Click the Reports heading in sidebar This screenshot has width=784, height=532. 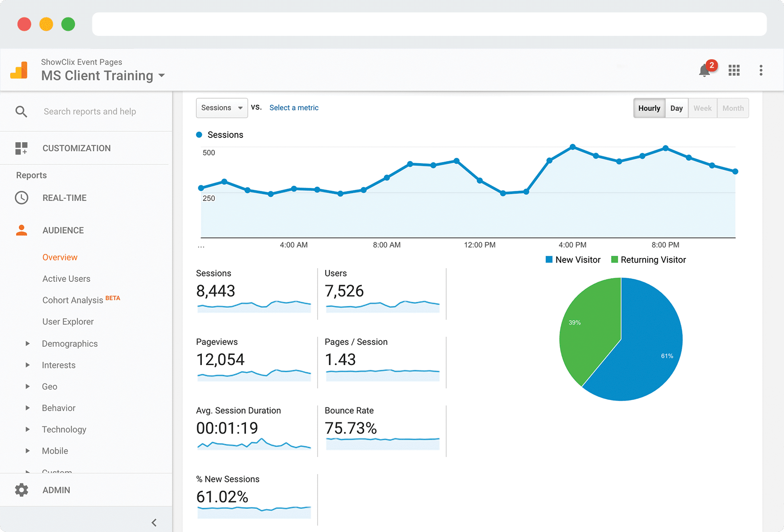click(x=31, y=175)
